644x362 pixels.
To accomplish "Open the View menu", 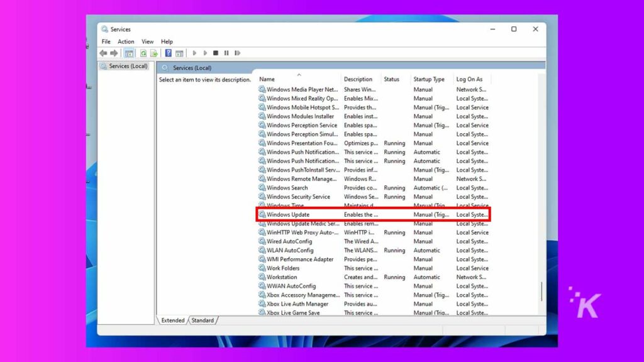I will 147,41.
